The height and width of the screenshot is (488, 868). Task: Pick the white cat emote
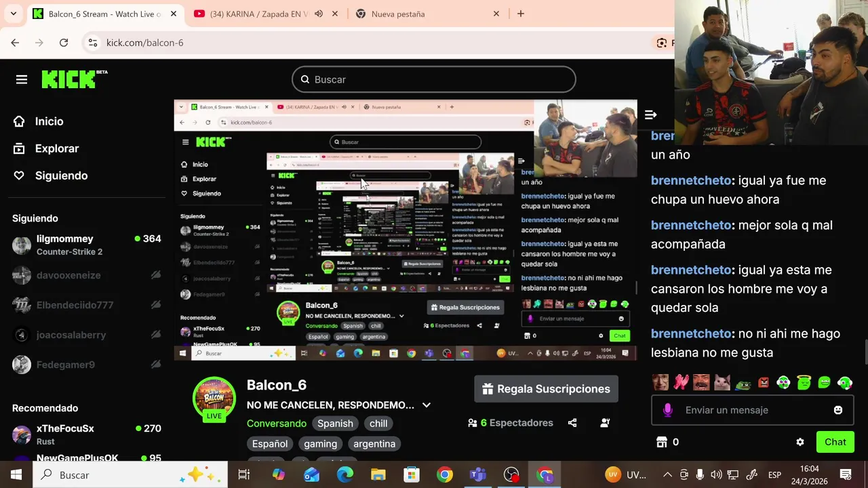point(722,382)
